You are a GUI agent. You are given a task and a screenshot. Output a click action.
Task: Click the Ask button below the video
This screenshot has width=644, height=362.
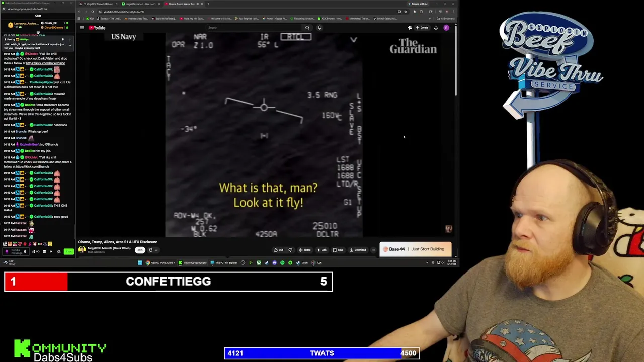point(321,250)
